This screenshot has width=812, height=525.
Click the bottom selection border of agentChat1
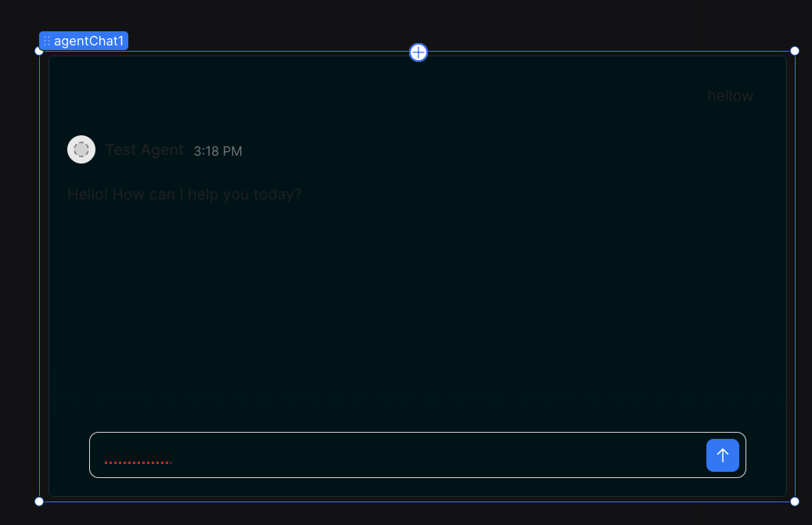tap(415, 502)
